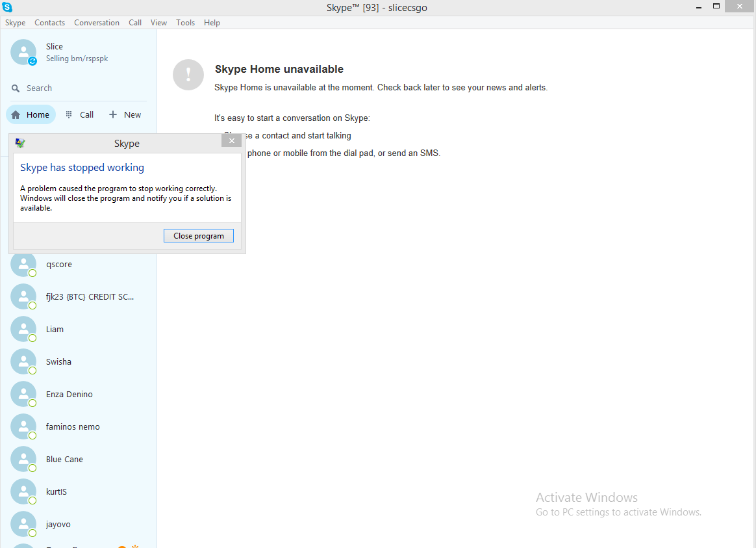Open the Call menu in the menu bar

coord(135,23)
